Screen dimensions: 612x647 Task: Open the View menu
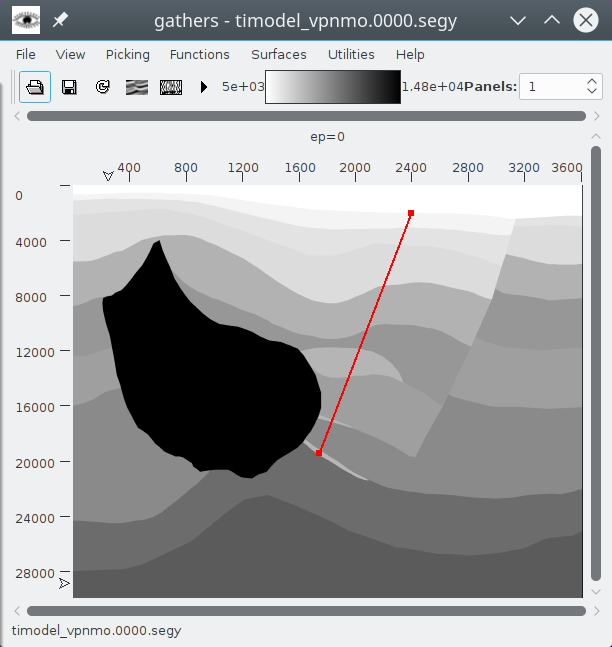pyautogui.click(x=71, y=54)
